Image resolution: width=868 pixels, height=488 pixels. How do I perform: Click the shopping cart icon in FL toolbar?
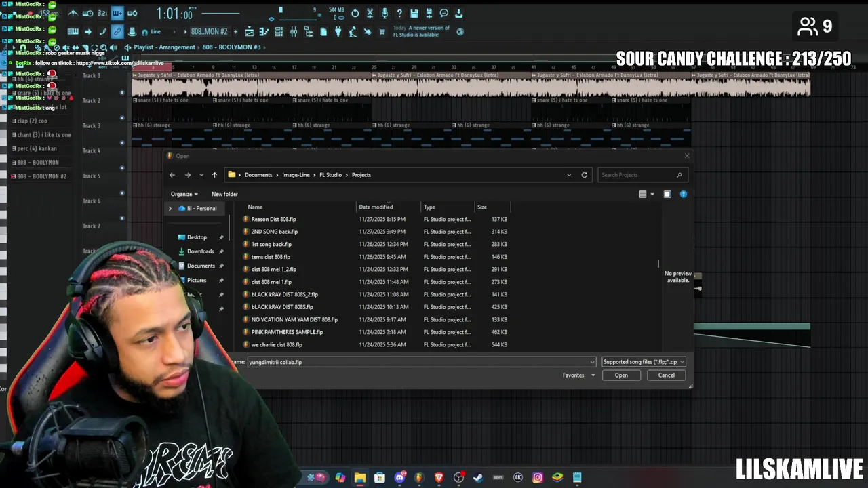(382, 32)
